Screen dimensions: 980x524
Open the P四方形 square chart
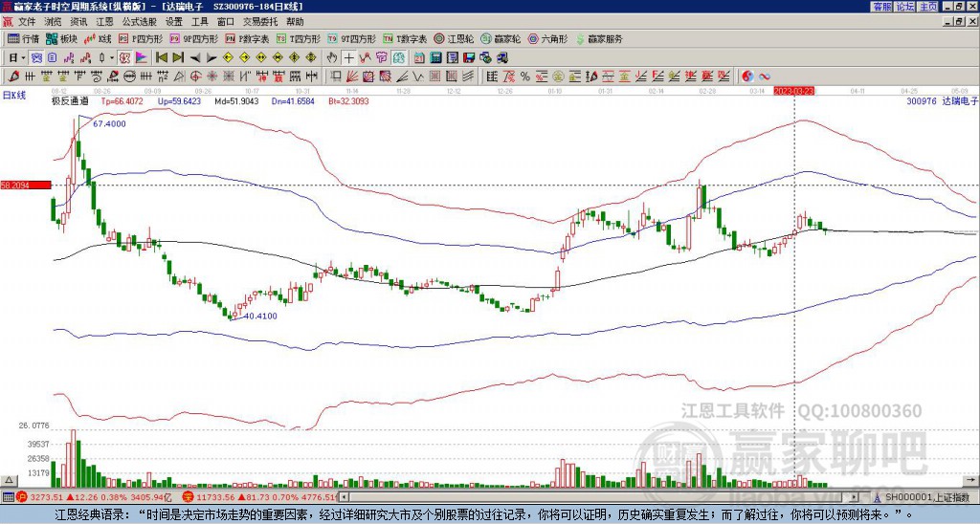[141, 38]
